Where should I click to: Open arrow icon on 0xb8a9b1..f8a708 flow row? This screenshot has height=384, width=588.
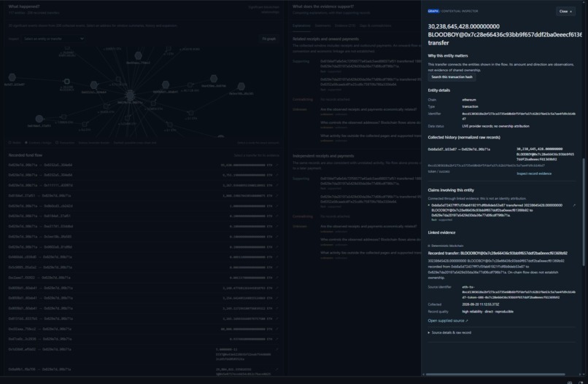pos(276,369)
